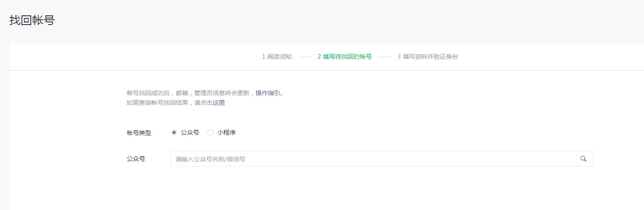Focus the 请输入公众号名称/微信号 input field

point(381,159)
